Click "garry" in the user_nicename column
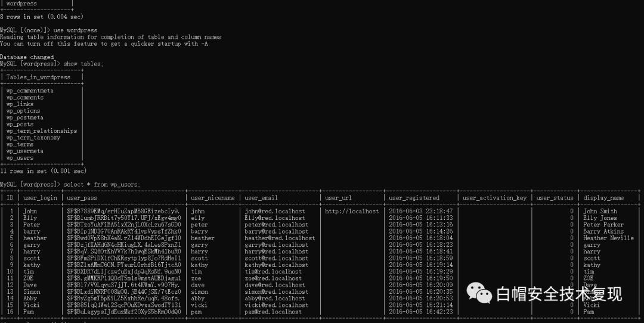Viewport: 644px width, 323px height. (x=199, y=245)
